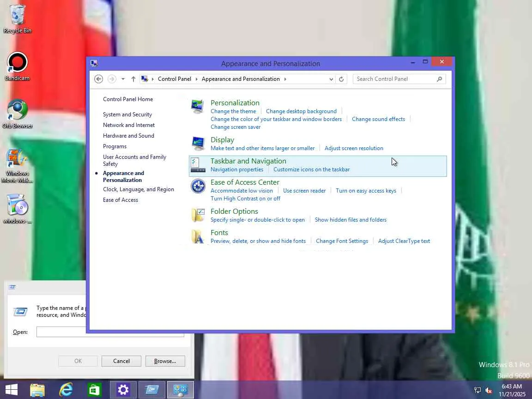Refresh the Control Panel view
Image resolution: width=532 pixels, height=399 pixels.
coord(341,79)
